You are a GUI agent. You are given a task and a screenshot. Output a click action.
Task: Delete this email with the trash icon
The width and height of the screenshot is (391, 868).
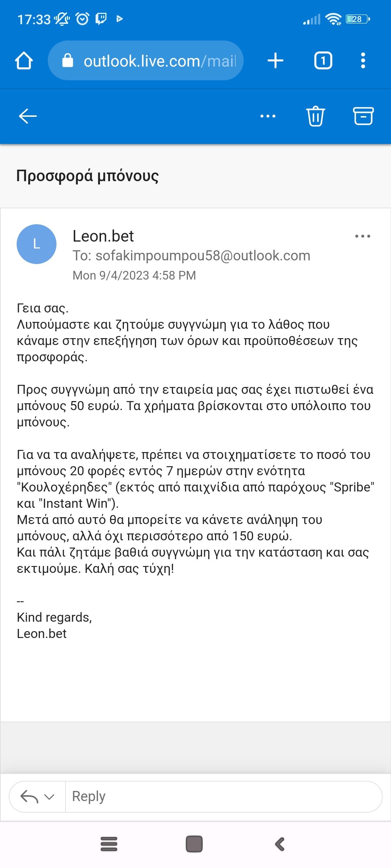(x=316, y=116)
